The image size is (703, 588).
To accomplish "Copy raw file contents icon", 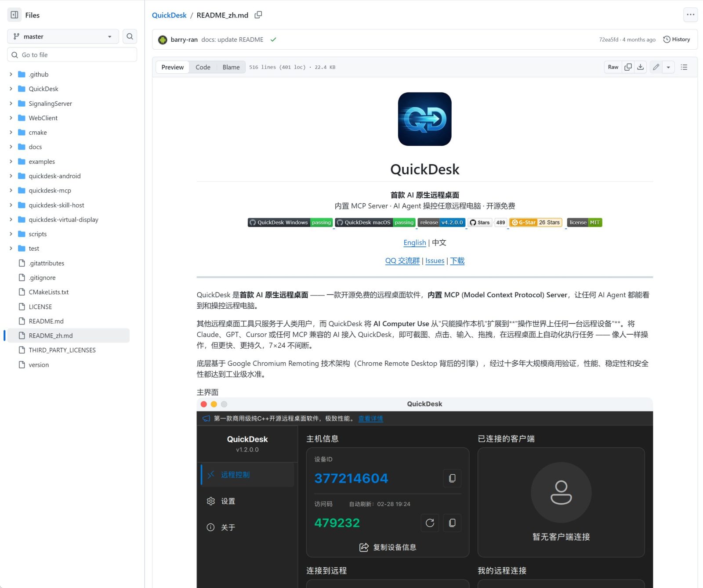I will point(628,67).
